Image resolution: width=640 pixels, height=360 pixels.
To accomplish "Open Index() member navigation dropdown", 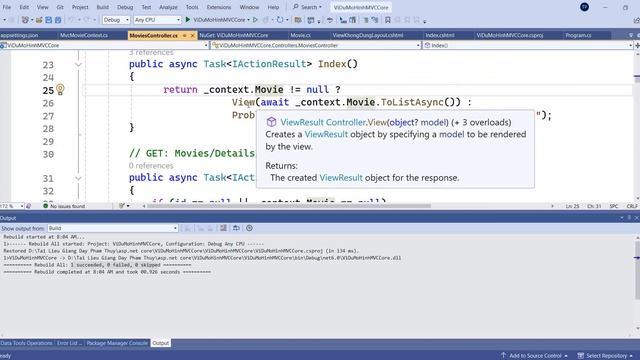I will tap(528, 45).
